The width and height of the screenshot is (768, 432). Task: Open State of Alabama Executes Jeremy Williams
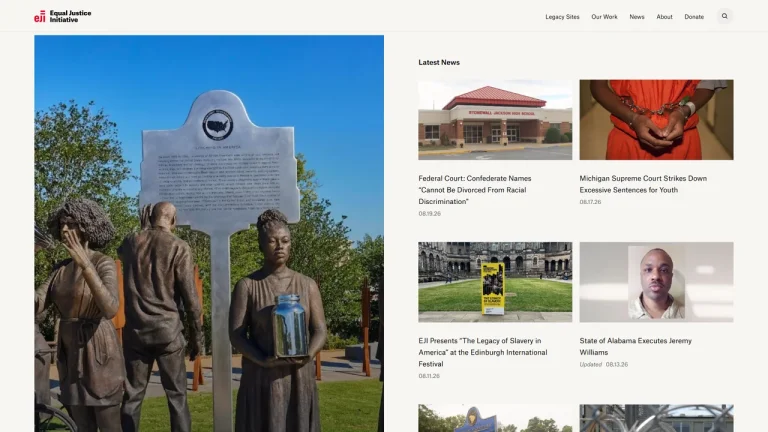coord(635,346)
